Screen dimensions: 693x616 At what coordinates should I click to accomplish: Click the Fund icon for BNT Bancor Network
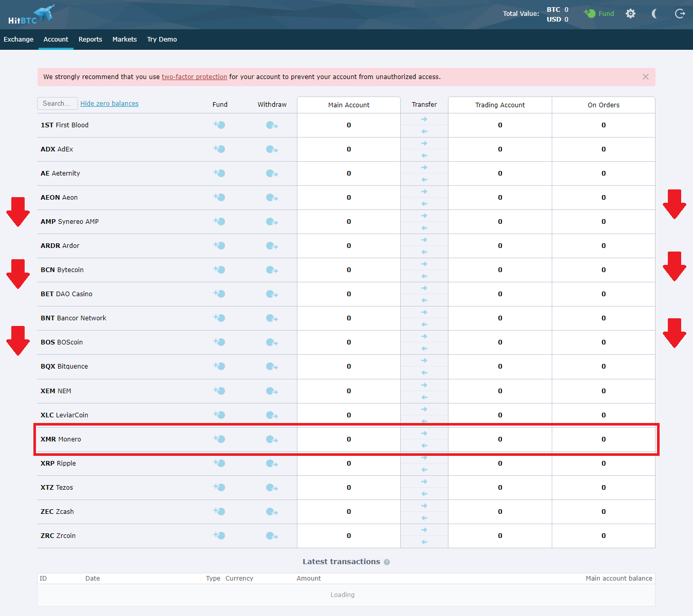tap(219, 318)
